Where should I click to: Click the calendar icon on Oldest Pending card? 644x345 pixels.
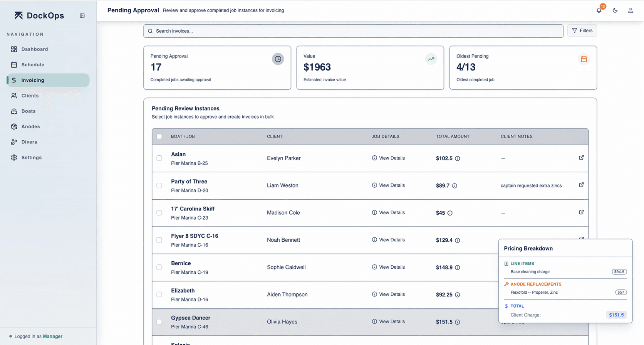(x=584, y=59)
